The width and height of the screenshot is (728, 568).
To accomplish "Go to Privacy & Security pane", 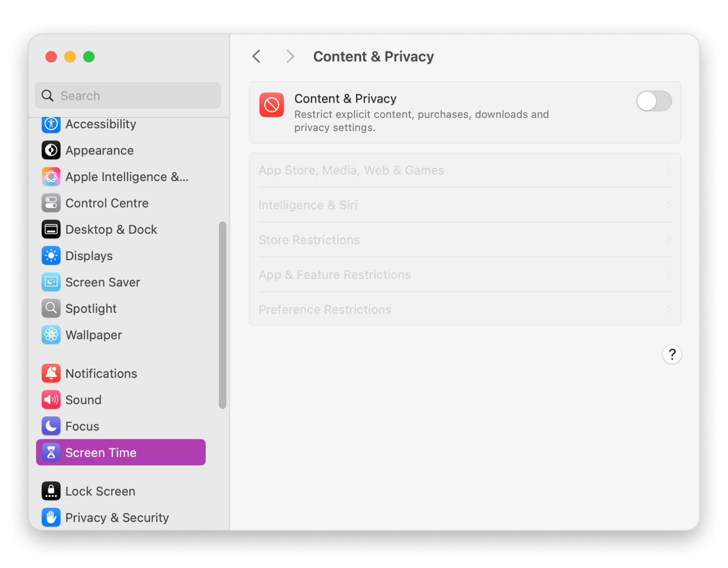I will point(117,518).
